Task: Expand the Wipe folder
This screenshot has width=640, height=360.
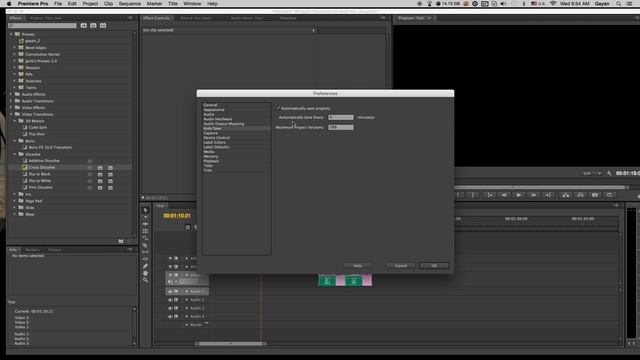Action: [15, 214]
